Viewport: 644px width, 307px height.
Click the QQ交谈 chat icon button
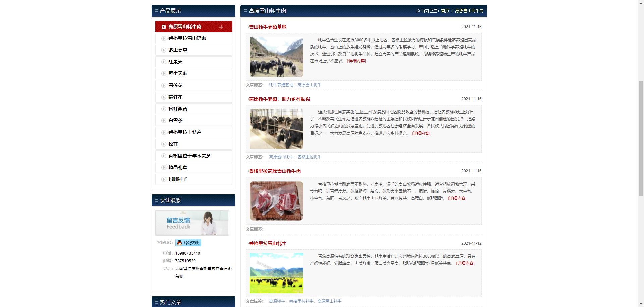[x=188, y=243]
